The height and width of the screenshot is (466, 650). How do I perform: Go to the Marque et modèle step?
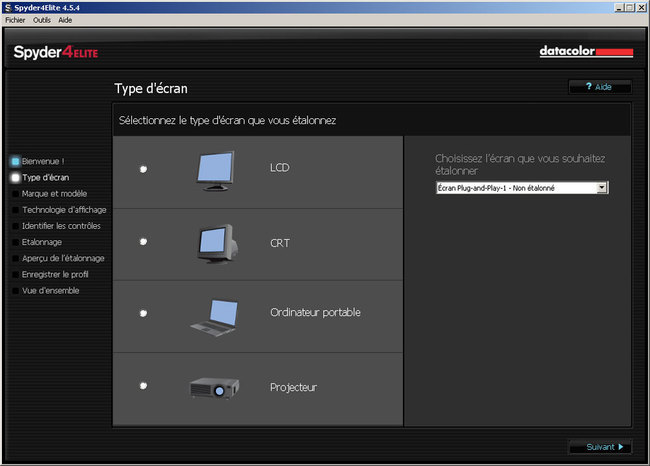(x=50, y=194)
